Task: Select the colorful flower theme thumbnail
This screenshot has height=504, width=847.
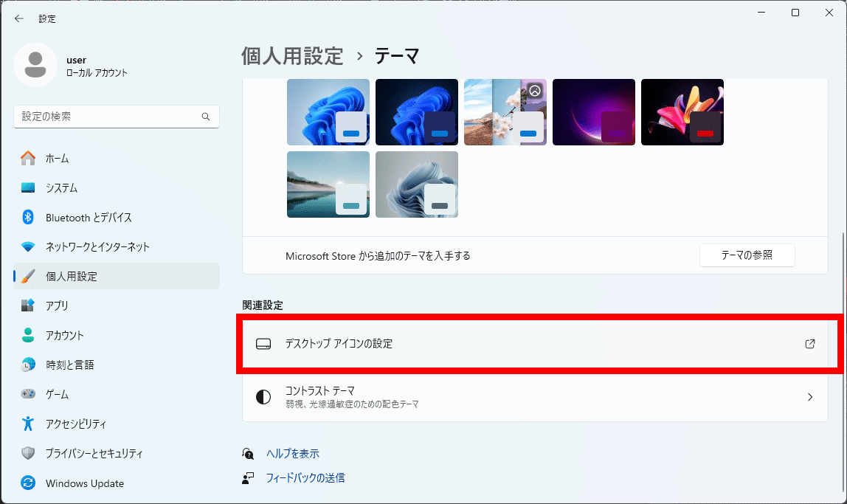Action: pos(682,112)
